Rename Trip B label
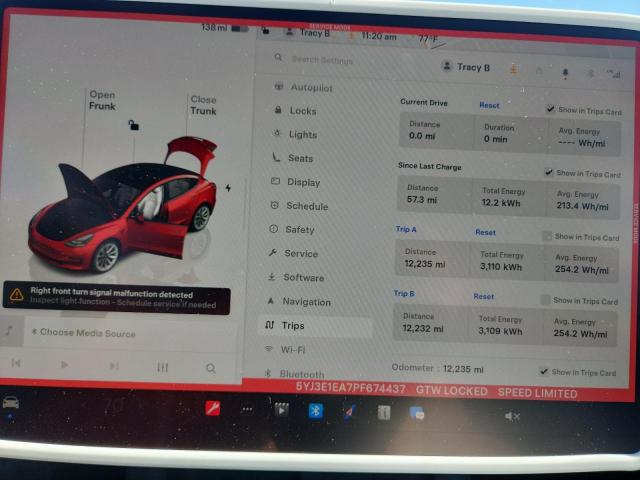This screenshot has height=480, width=640. coord(404,293)
